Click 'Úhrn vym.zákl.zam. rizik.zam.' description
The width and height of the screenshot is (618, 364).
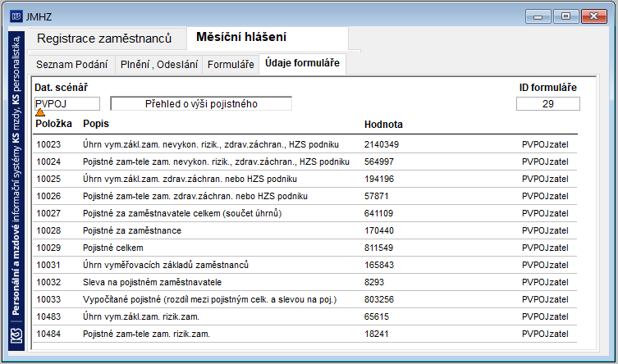141,316
